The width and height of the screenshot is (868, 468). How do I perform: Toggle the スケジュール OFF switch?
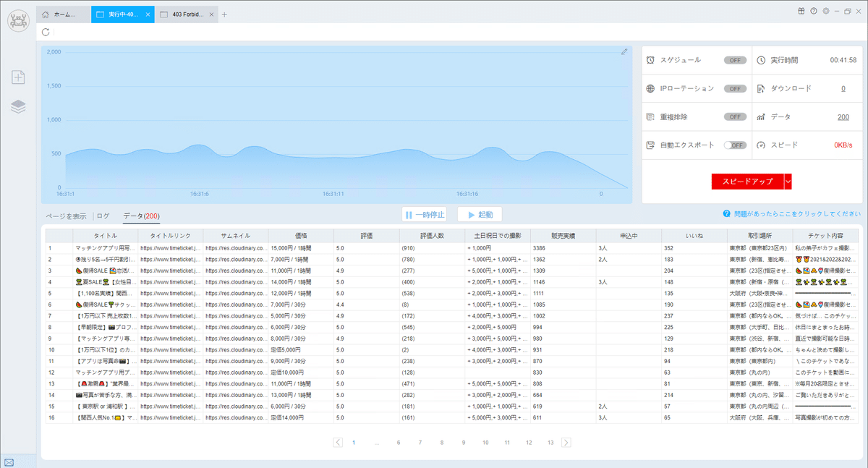coord(735,60)
